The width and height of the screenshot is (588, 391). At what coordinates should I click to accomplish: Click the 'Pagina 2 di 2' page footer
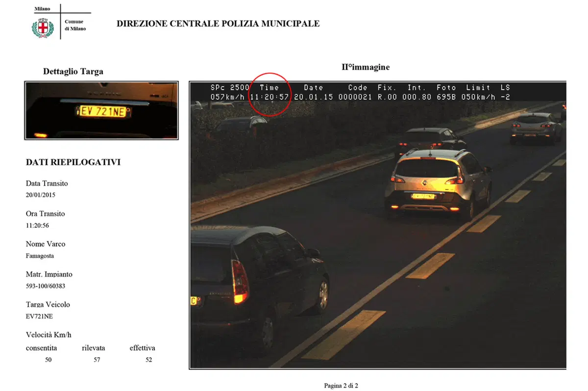click(x=341, y=386)
